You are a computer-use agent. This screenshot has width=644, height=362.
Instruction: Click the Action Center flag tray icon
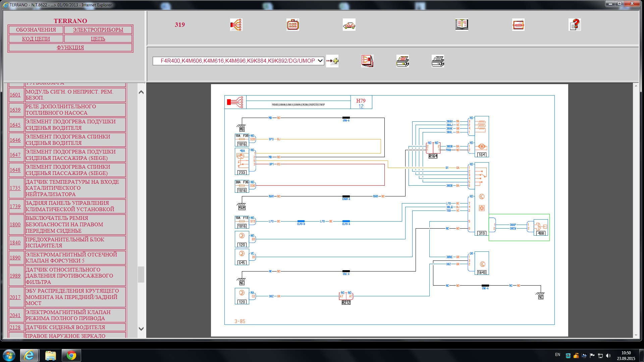click(x=592, y=356)
